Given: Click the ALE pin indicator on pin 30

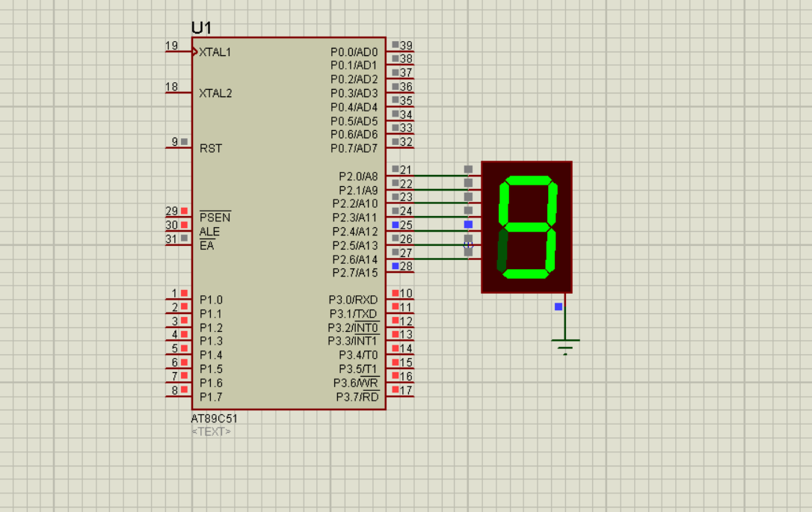Looking at the screenshot, I should [x=185, y=225].
